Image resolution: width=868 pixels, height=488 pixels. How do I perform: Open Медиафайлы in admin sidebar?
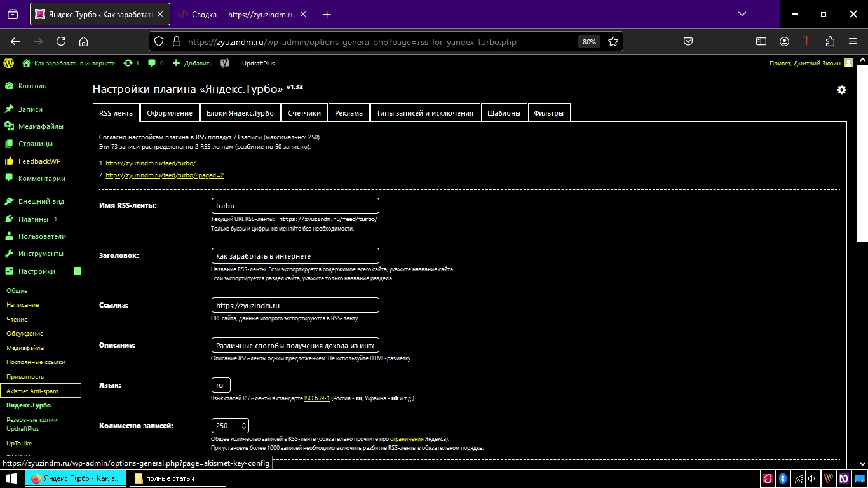click(41, 126)
